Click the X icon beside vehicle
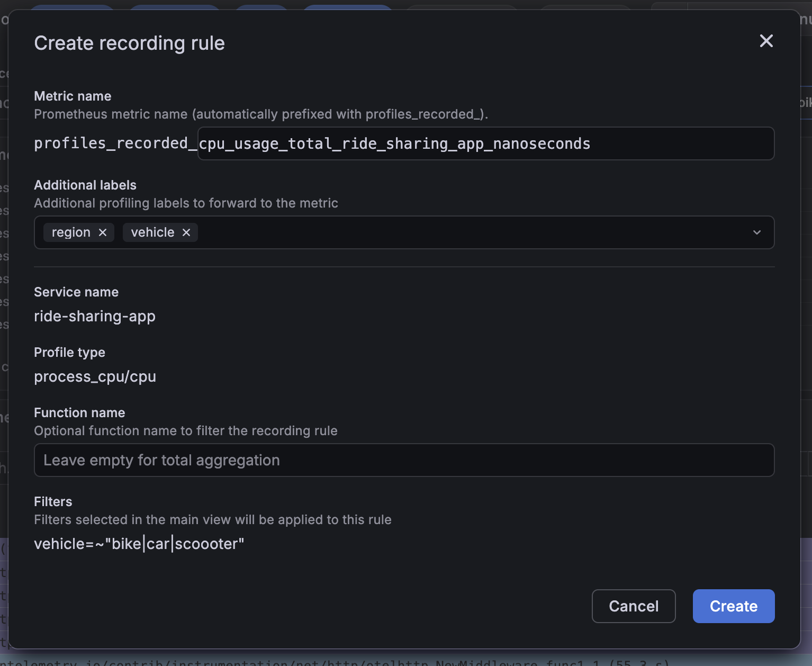 click(x=186, y=232)
